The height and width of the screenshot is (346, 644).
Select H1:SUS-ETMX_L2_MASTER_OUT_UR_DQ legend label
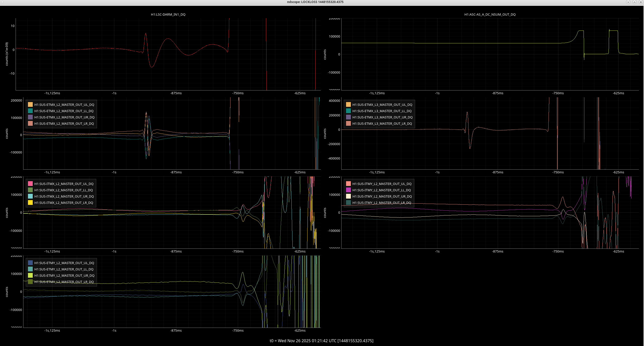(64, 117)
